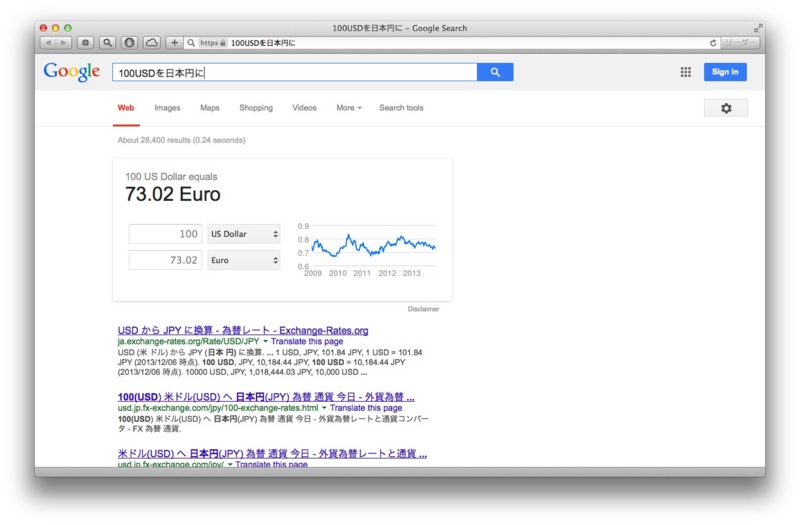Click the round 1Password-style toolbar icon
The width and height of the screenshot is (800, 525).
[129, 43]
